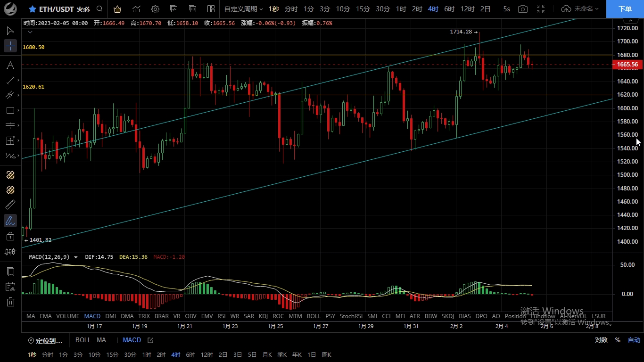Click the yellow 1680.50 horizontal line label

pos(33,47)
